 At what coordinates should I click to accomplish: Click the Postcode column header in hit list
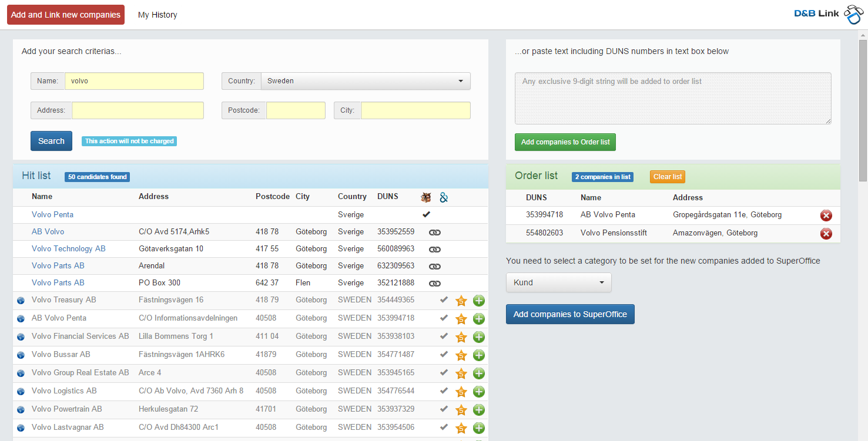pos(273,196)
